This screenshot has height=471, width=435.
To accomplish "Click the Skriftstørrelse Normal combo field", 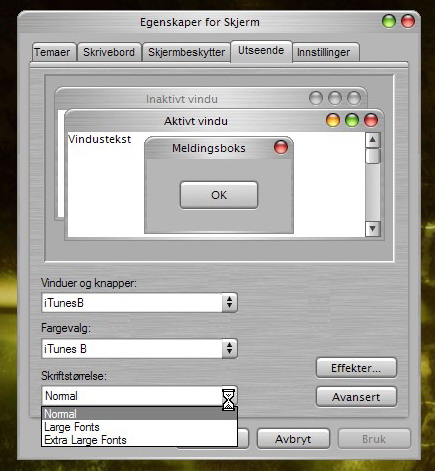I will tap(139, 396).
